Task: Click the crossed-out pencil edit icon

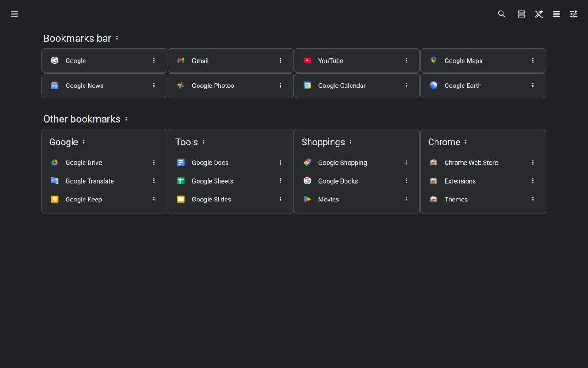Action: (x=539, y=14)
